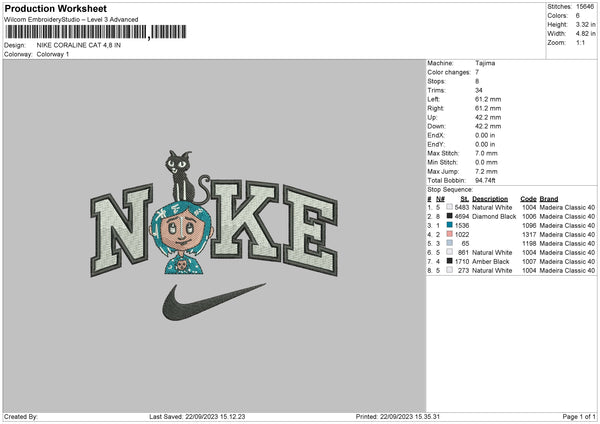600x424 pixels.
Task: Click the Trims value 34
Action: tap(479, 90)
